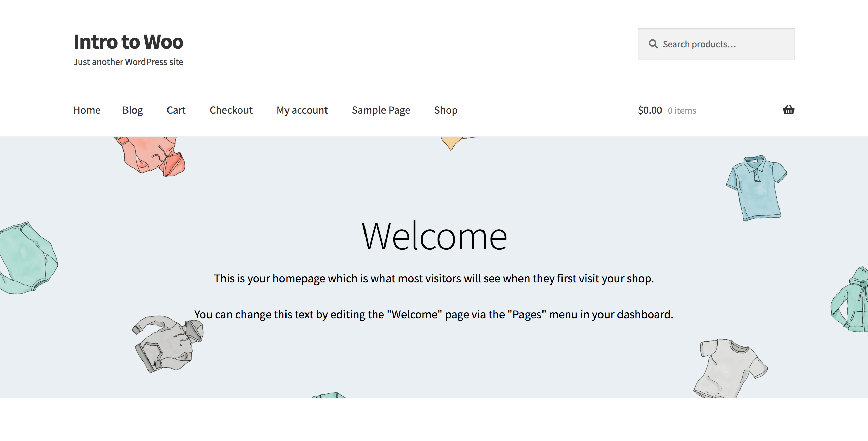Visit the Sample Page link
The height and width of the screenshot is (441, 868).
click(x=381, y=110)
